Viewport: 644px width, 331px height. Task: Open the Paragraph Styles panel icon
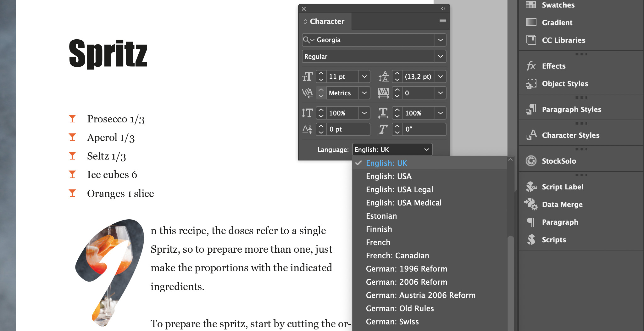[531, 109]
